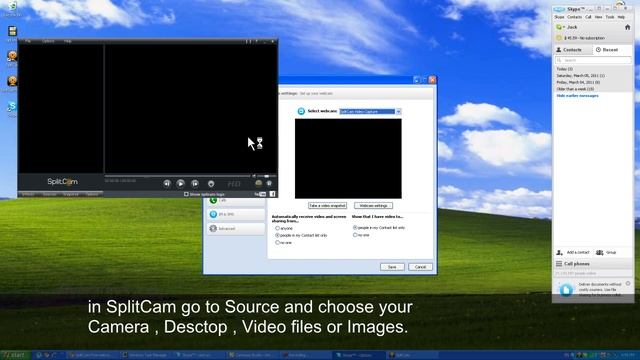
Task: Select 'people in my Contact list only' for showing video
Action: (355, 227)
